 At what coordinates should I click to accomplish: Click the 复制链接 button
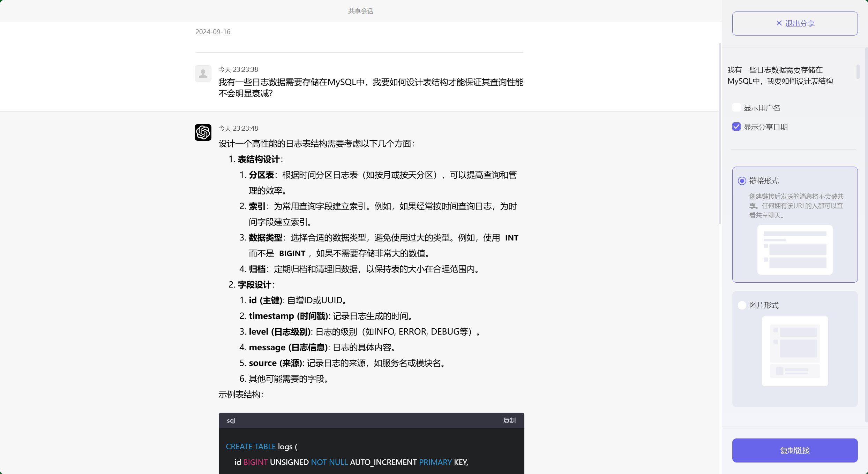(x=794, y=450)
